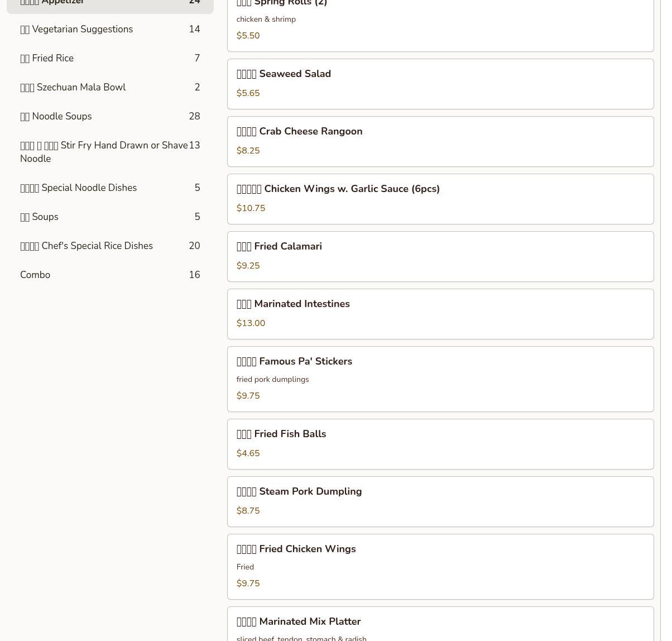This screenshot has width=672, height=641.
Task: Select Chicken Wings w. Garlic Sauce item
Action: pyautogui.click(x=440, y=199)
